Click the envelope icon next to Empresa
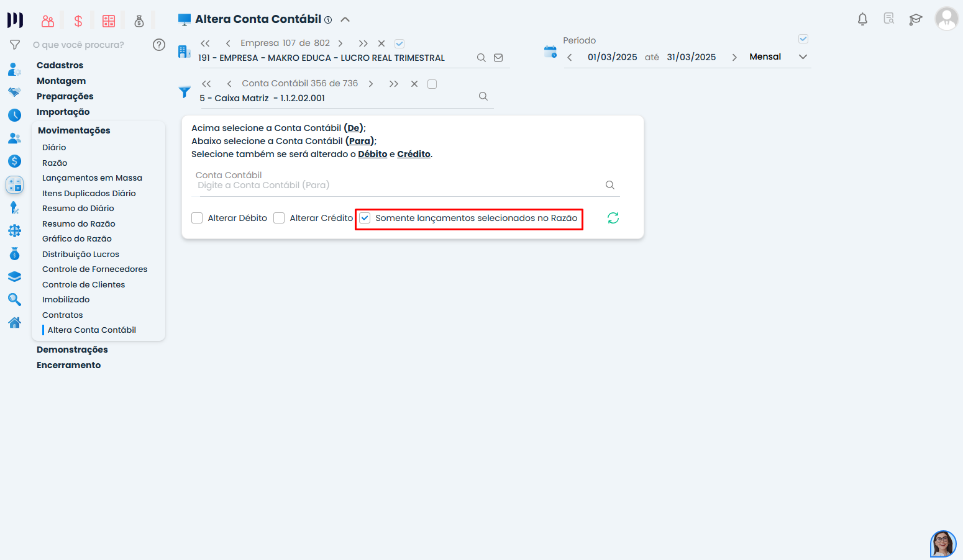This screenshot has height=560, width=963. 498,58
